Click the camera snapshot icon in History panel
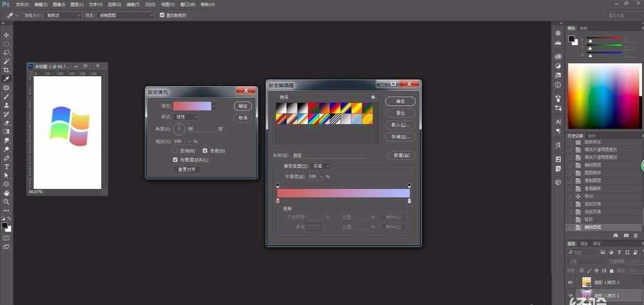 click(625, 235)
